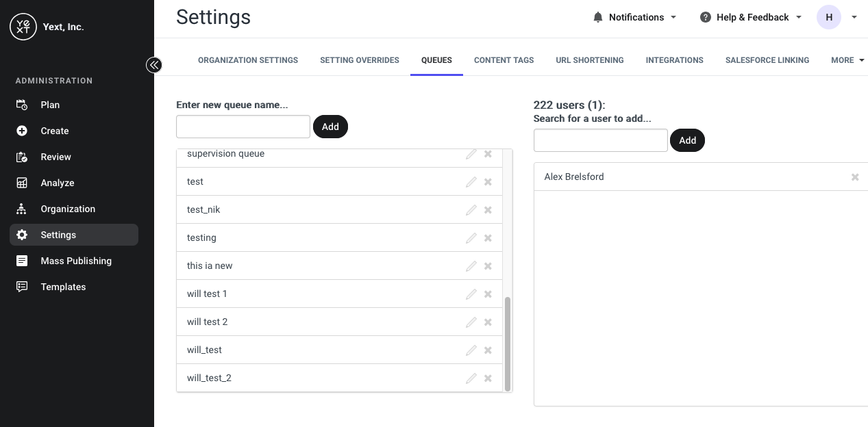868x427 pixels.
Task: Delete the supervision queue
Action: coord(488,154)
